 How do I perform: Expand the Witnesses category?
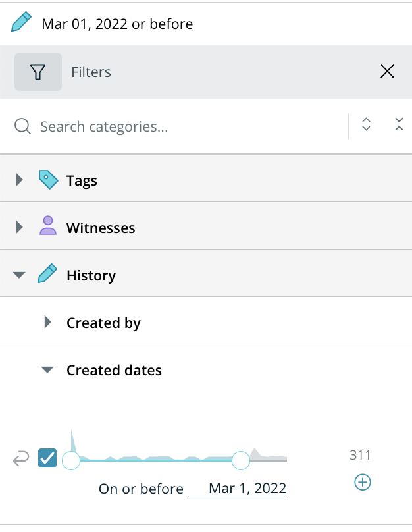19,227
